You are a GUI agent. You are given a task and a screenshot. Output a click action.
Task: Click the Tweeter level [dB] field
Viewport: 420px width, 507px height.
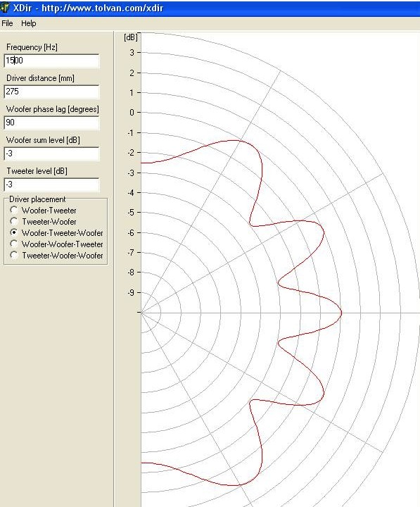(x=51, y=184)
